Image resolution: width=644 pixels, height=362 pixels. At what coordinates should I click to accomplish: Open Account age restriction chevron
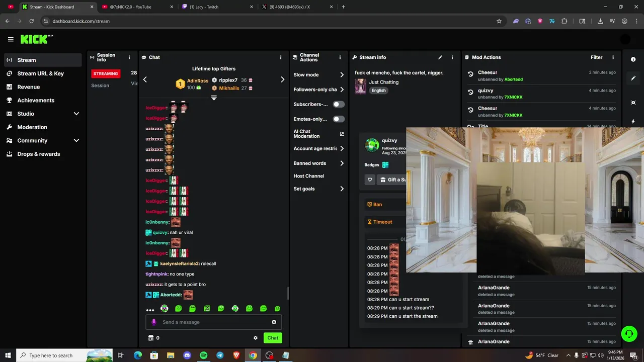coord(342,148)
